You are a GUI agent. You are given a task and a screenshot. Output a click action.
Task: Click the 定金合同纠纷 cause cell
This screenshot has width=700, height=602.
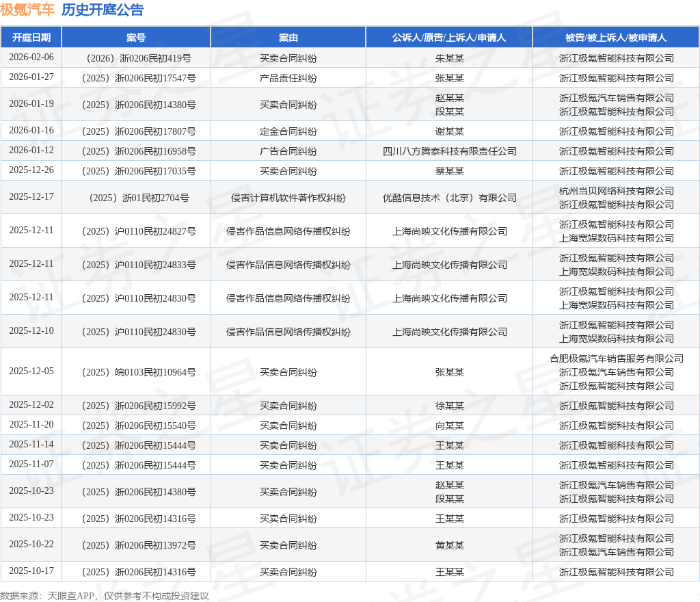coord(288,131)
